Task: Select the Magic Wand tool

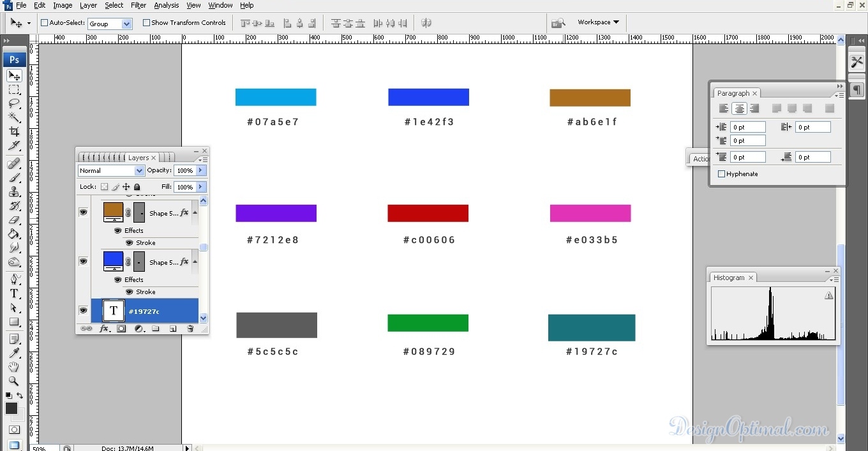Action: coord(14,117)
